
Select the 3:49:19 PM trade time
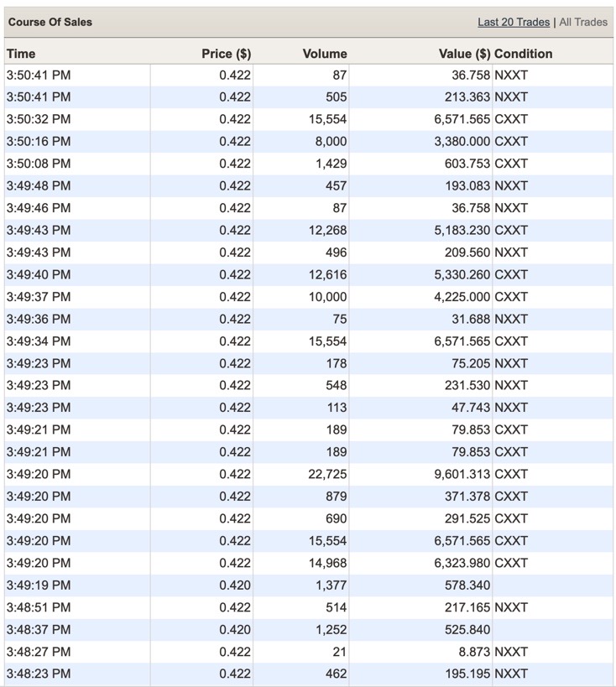point(39,586)
